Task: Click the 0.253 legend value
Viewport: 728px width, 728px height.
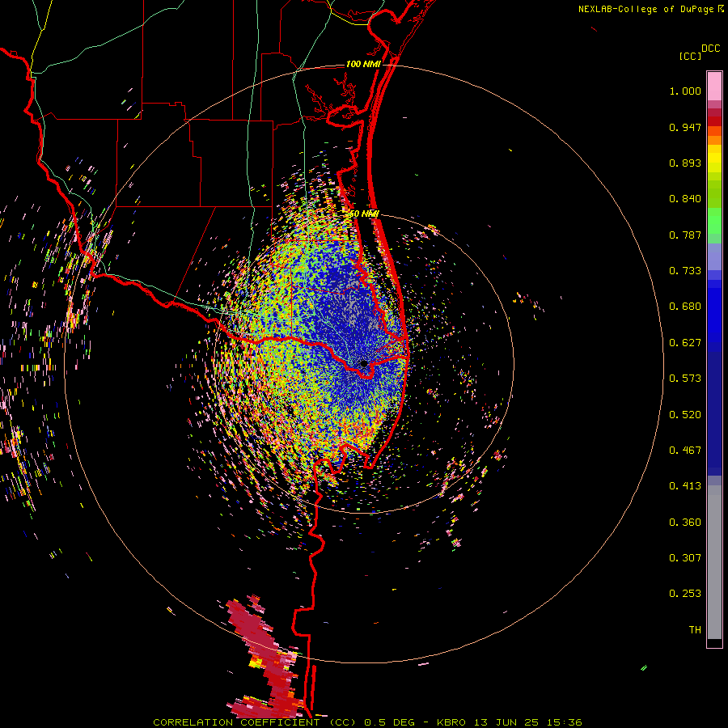Action: [685, 594]
